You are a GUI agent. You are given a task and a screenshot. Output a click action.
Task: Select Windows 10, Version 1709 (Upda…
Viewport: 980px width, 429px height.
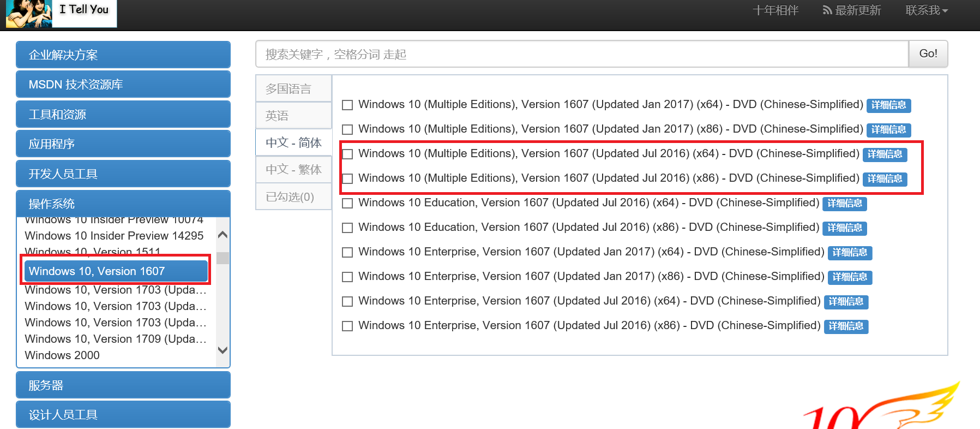tap(116, 339)
